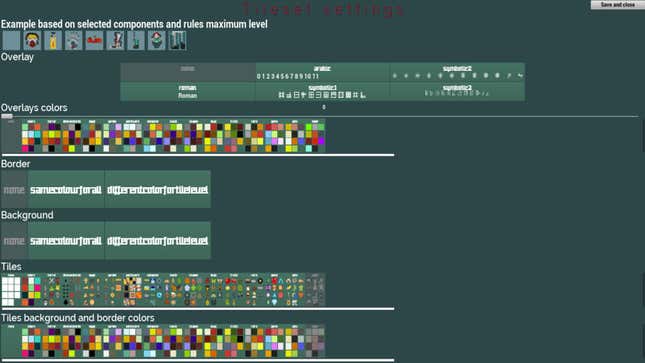Image resolution: width=645 pixels, height=363 pixels.
Task: Click the blank first example tile
Action: tap(11, 40)
